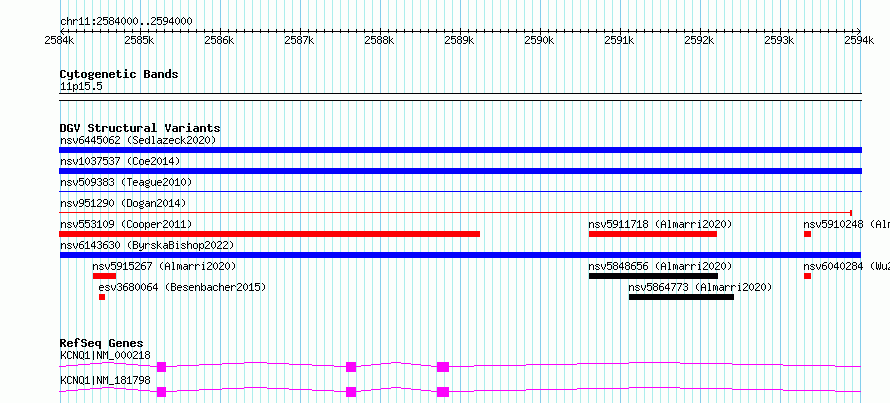Click the nsv509383 (Teague2010) label

[x=126, y=182]
